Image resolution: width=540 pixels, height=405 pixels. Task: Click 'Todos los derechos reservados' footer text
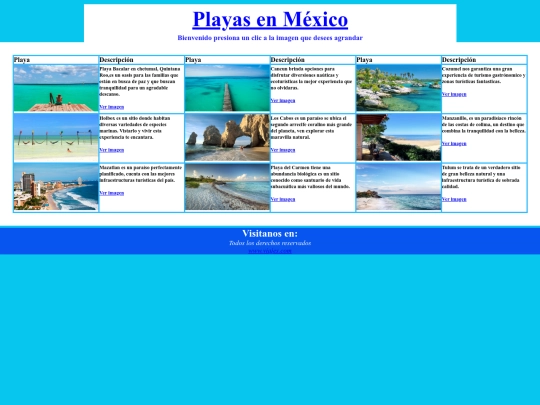coord(270,243)
